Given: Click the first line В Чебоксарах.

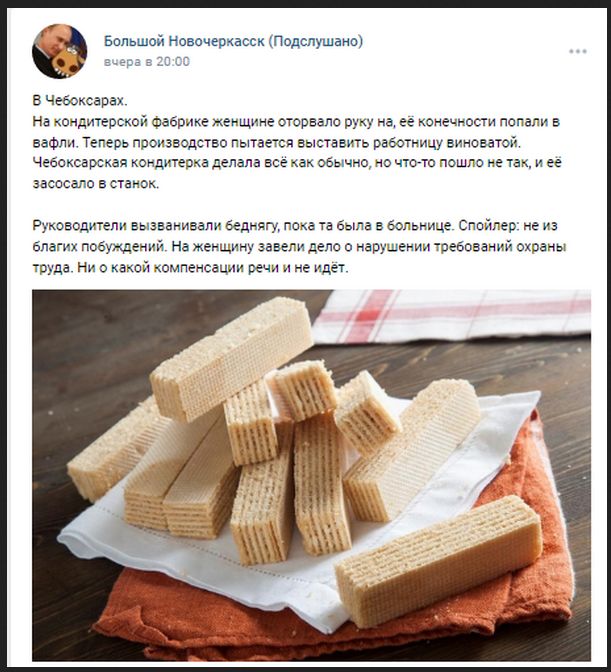Looking at the screenshot, I should pos(80,101).
